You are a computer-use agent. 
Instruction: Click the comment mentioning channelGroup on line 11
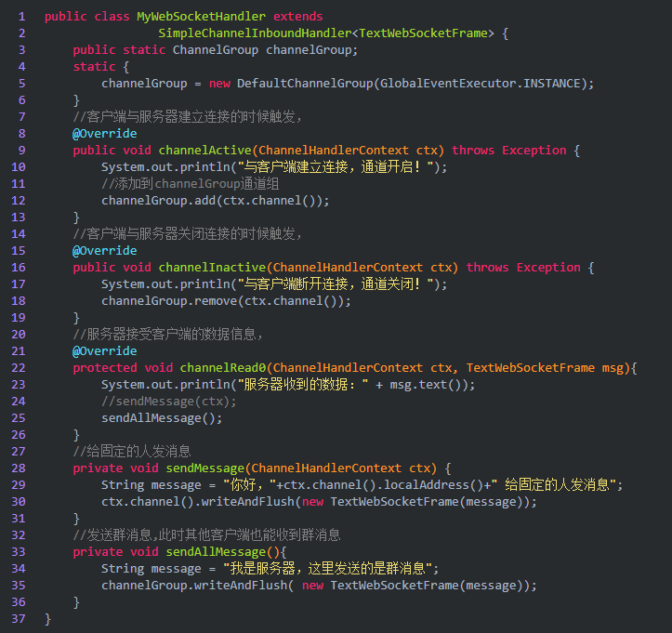tap(191, 184)
